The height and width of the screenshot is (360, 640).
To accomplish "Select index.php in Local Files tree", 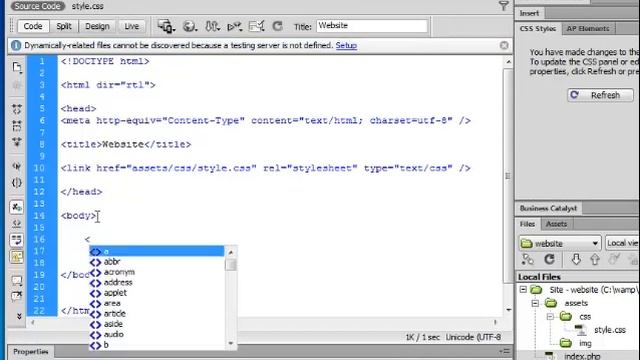I will coord(582,356).
